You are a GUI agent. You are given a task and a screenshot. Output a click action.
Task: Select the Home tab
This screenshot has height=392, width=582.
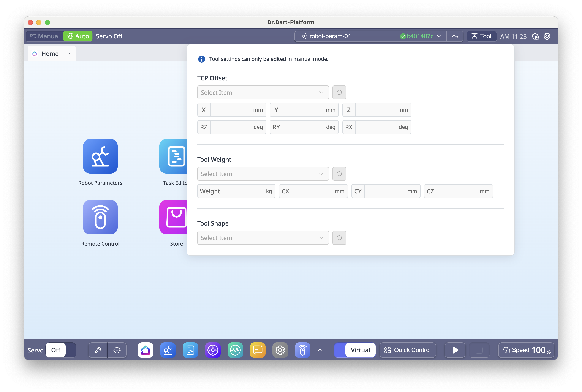coord(50,54)
